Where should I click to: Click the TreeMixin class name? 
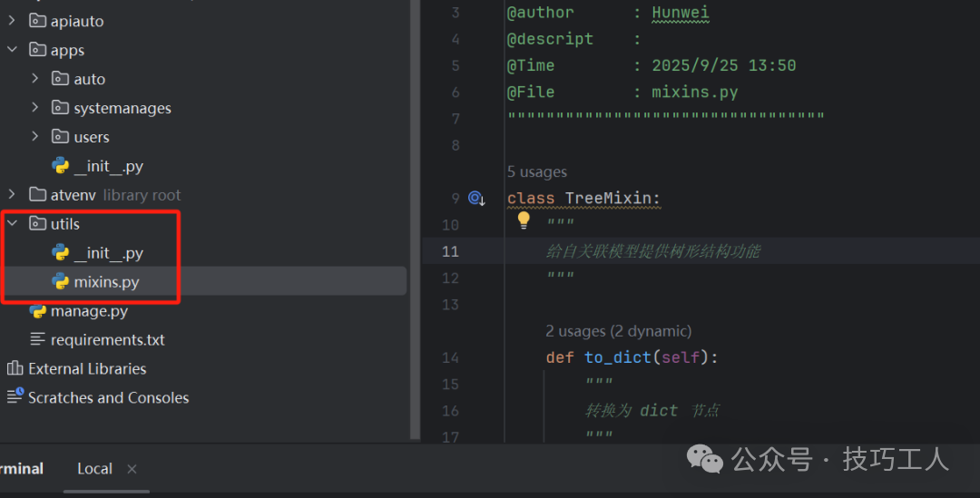[608, 198]
